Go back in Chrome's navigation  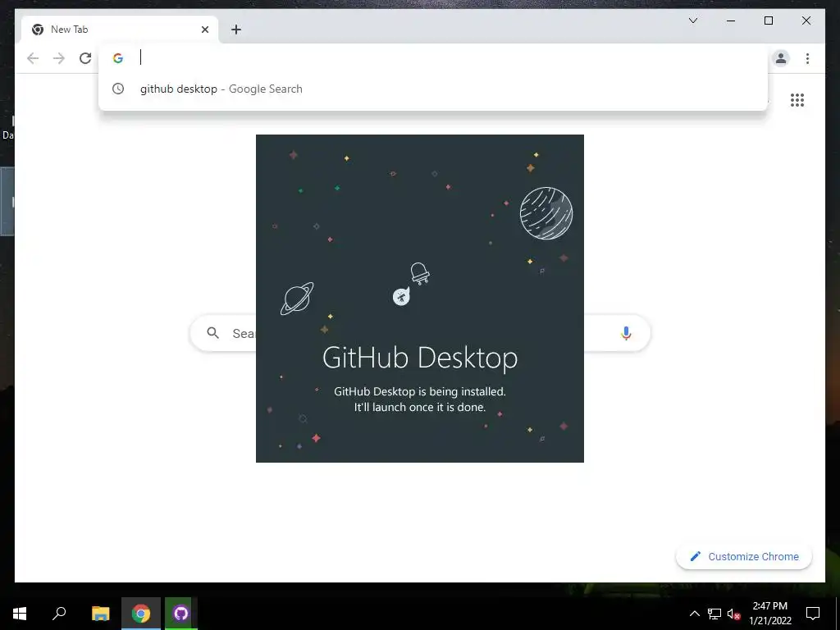(x=33, y=58)
